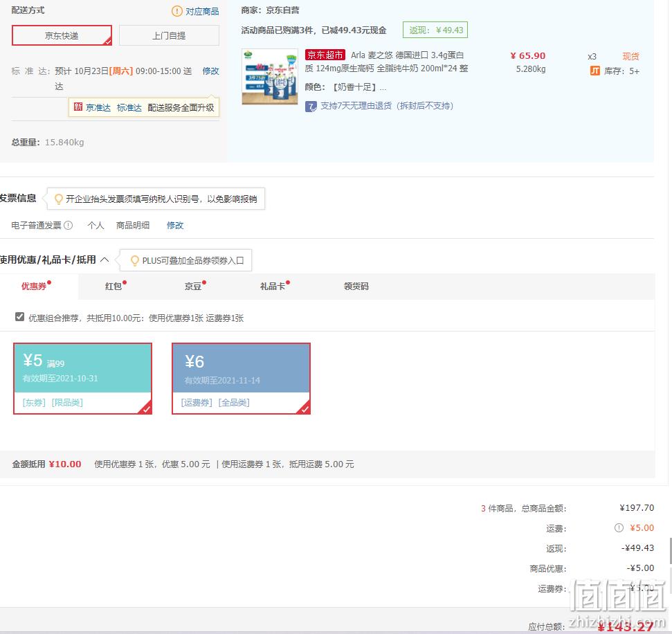Deselect the ¥6 运费券 coupon
Viewport: 672px width, 634px height.
[241, 379]
